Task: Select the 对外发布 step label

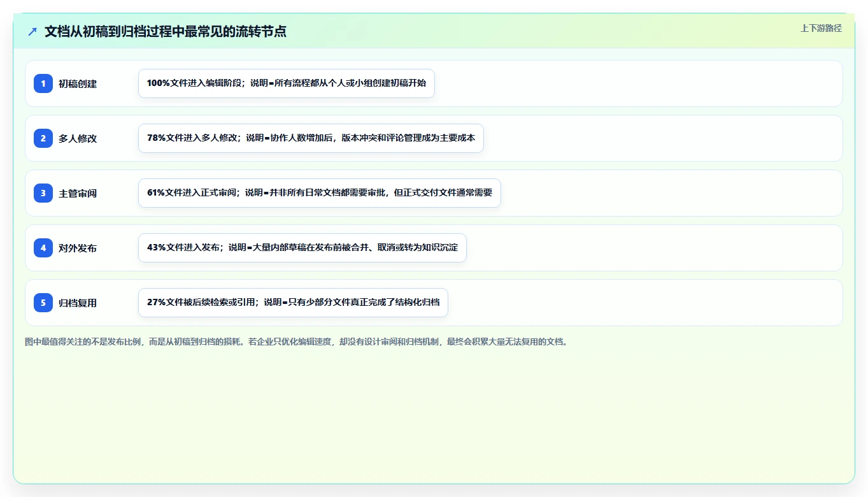Action: point(78,248)
